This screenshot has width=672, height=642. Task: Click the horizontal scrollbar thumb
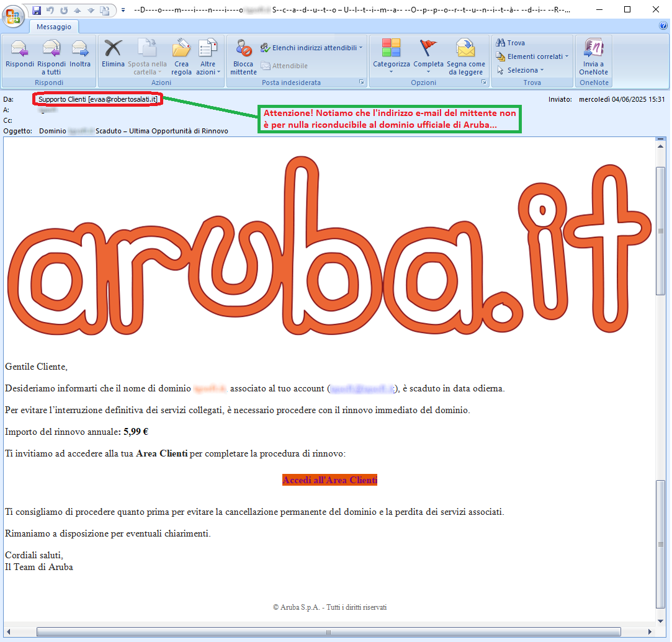click(x=329, y=631)
